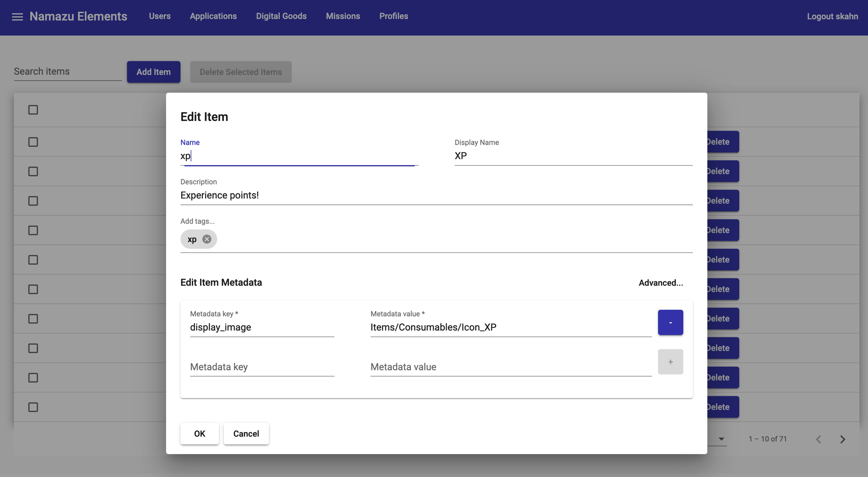Check the last item row checkbox
The height and width of the screenshot is (477, 868).
(33, 407)
